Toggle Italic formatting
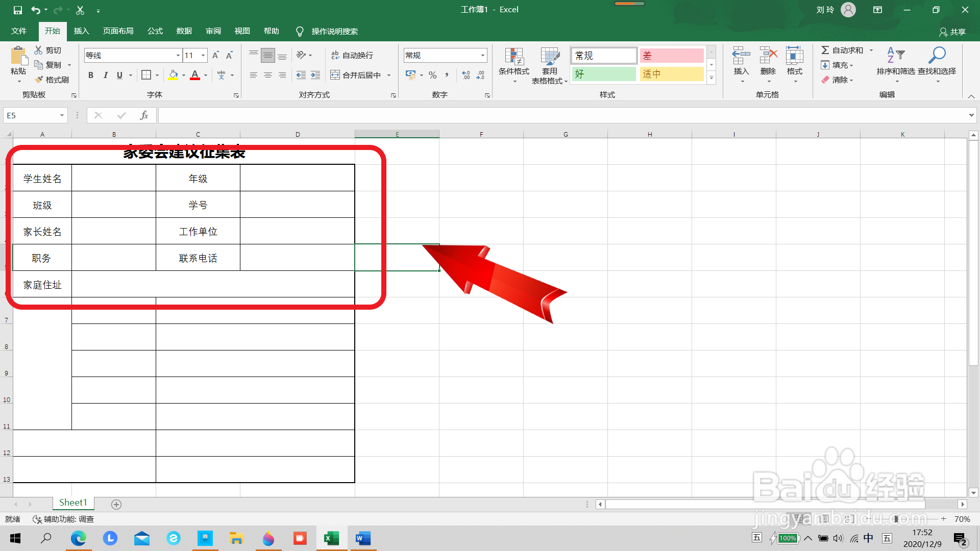This screenshot has width=980, height=551. (105, 75)
